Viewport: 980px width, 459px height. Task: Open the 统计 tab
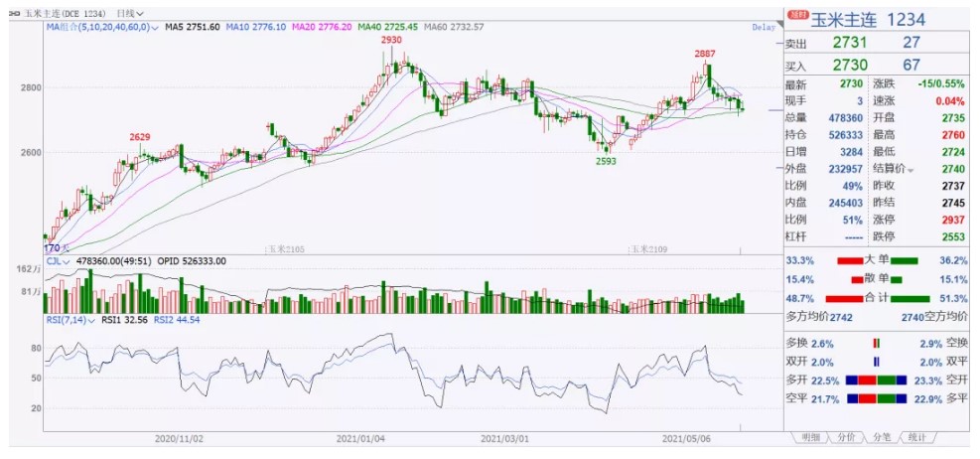pyautogui.click(x=916, y=437)
